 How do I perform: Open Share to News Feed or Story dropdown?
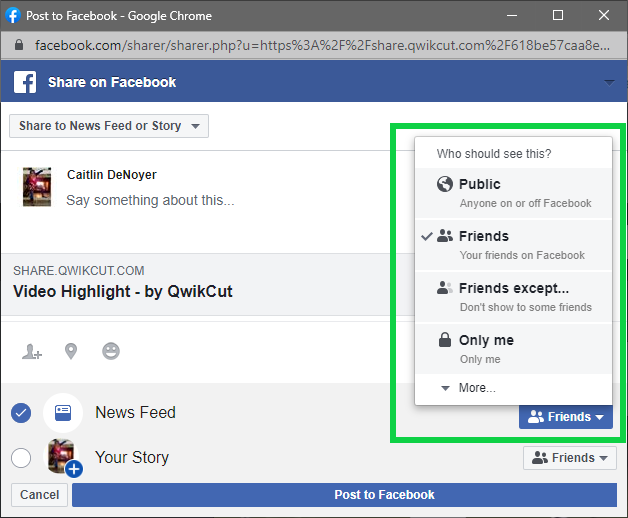point(109,126)
